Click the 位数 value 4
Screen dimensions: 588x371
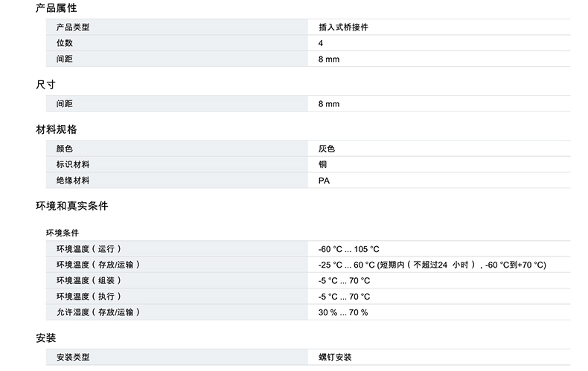point(321,43)
